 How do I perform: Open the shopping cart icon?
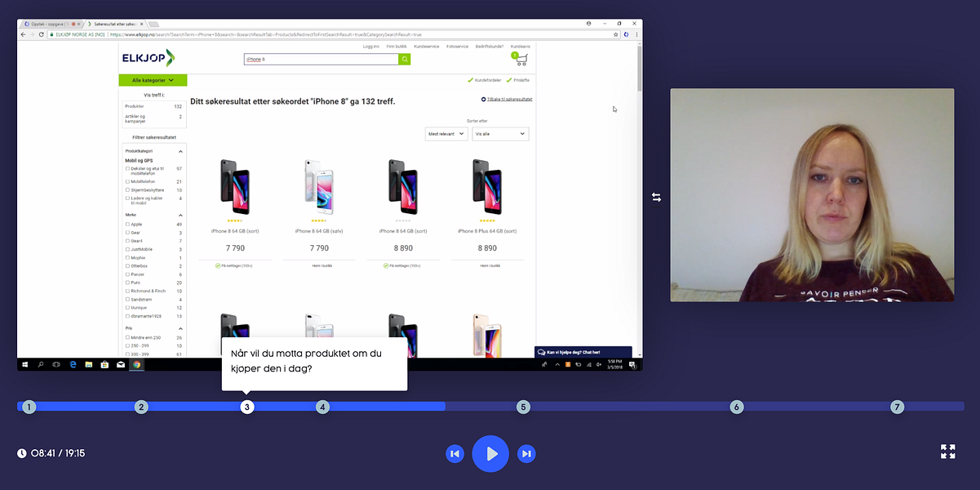(520, 60)
